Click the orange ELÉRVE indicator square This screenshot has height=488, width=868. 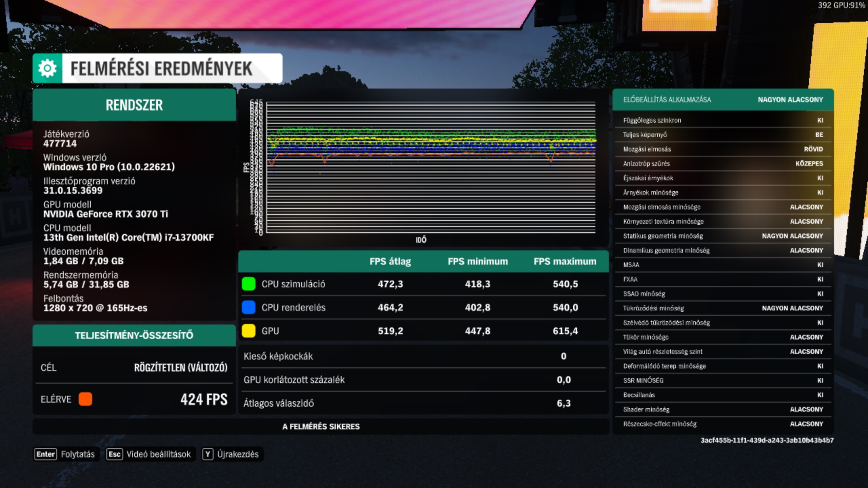click(x=85, y=399)
